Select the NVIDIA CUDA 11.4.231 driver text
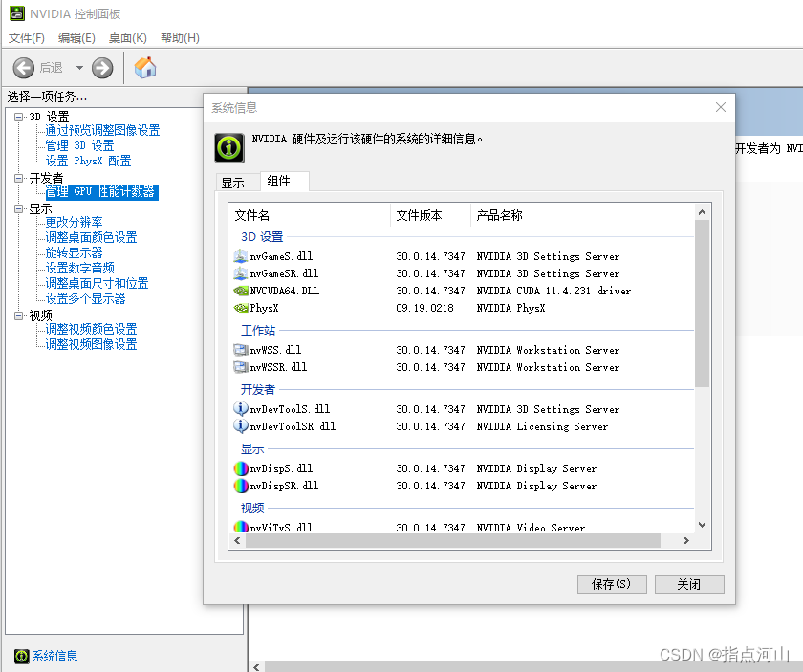Screen dimensions: 803x672 [553, 291]
